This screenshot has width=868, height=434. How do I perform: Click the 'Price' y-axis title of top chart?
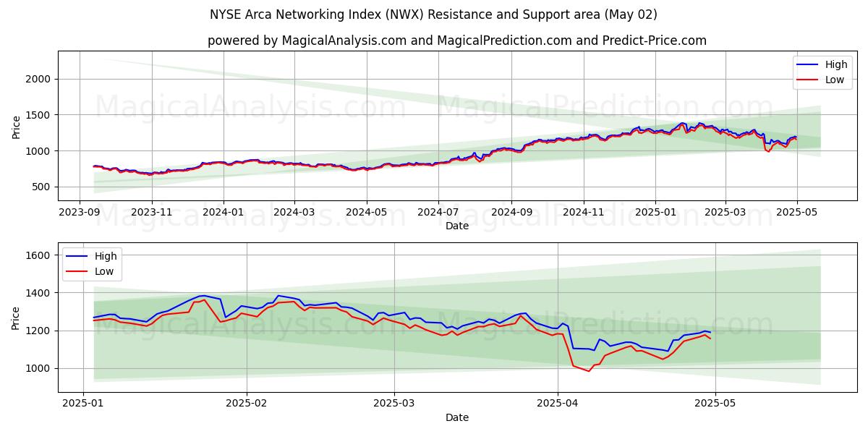(16, 126)
